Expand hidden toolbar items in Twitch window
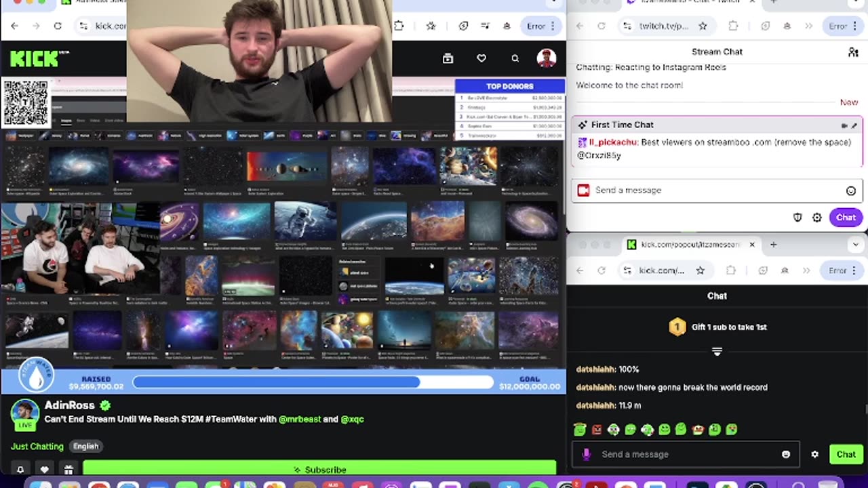868x488 pixels. coord(808,26)
